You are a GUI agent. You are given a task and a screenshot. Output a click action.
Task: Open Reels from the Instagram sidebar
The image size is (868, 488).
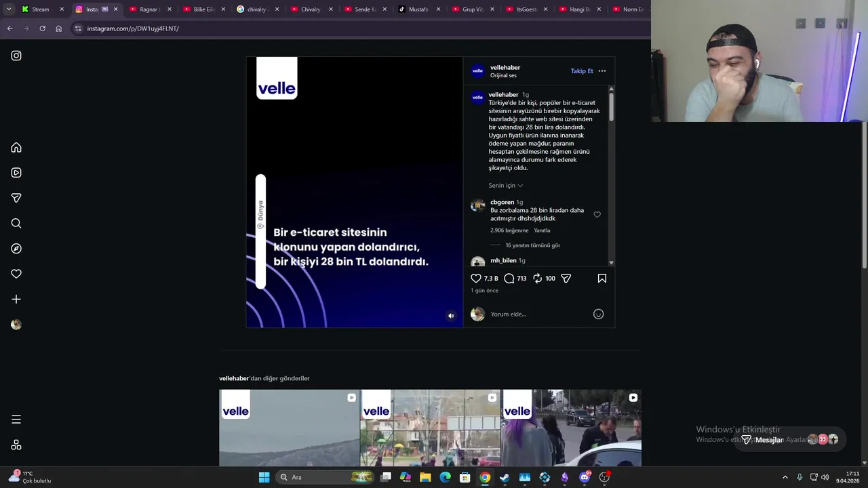16,173
